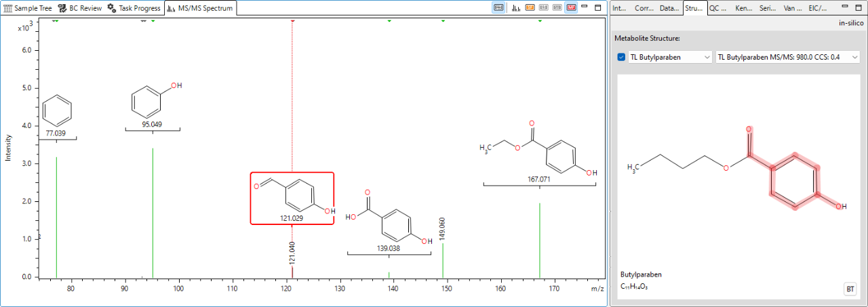
Task: Click the red marker above 121 peak
Action: tap(292, 20)
